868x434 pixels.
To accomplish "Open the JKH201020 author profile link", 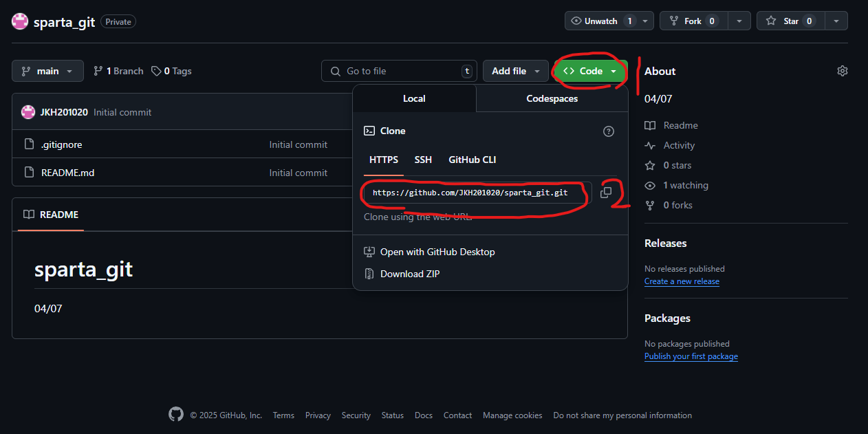I will tap(64, 112).
